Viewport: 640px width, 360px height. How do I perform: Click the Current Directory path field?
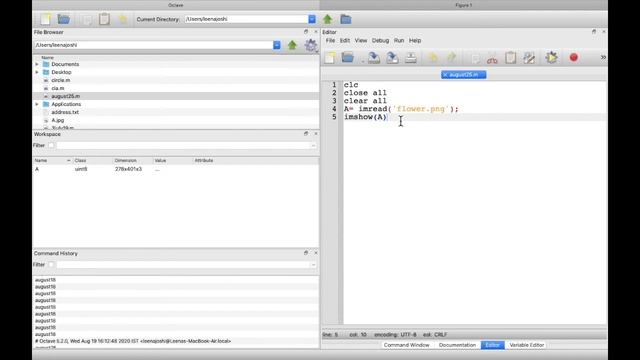[246, 19]
